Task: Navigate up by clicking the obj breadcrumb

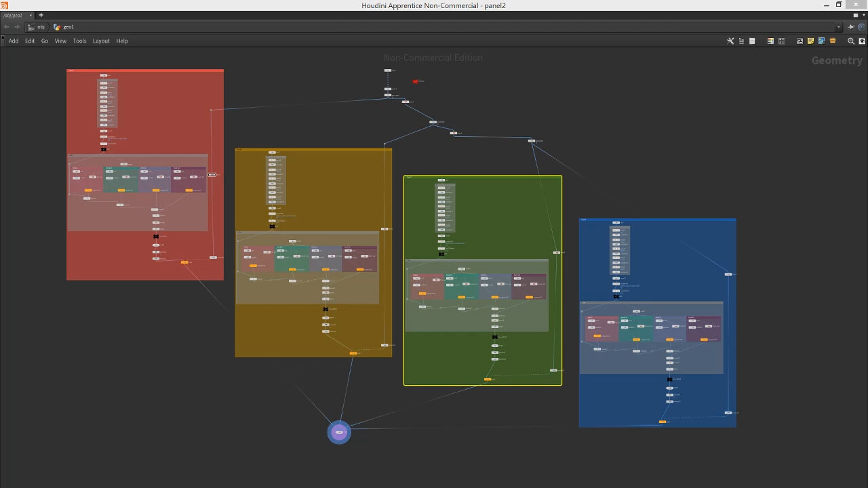Action: (41, 27)
